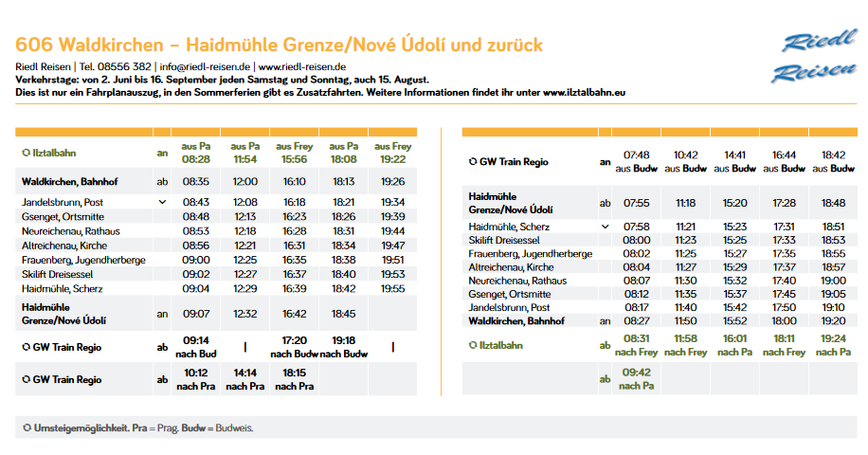Select the 18:48 Haidmühle Grenze/Nové Údolí departure
Screen dimensions: 868x455
click(833, 203)
